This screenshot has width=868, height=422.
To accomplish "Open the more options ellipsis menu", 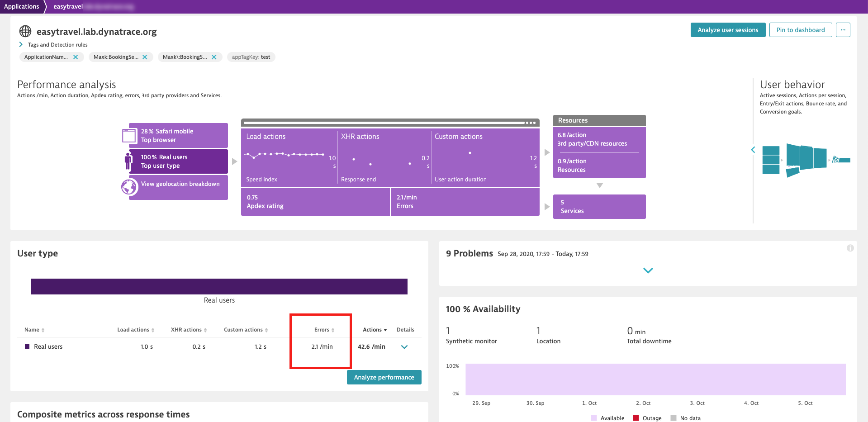I will 843,30.
